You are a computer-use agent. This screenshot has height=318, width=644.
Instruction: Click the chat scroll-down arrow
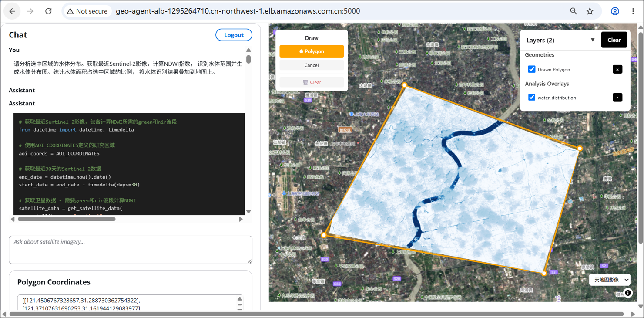248,212
